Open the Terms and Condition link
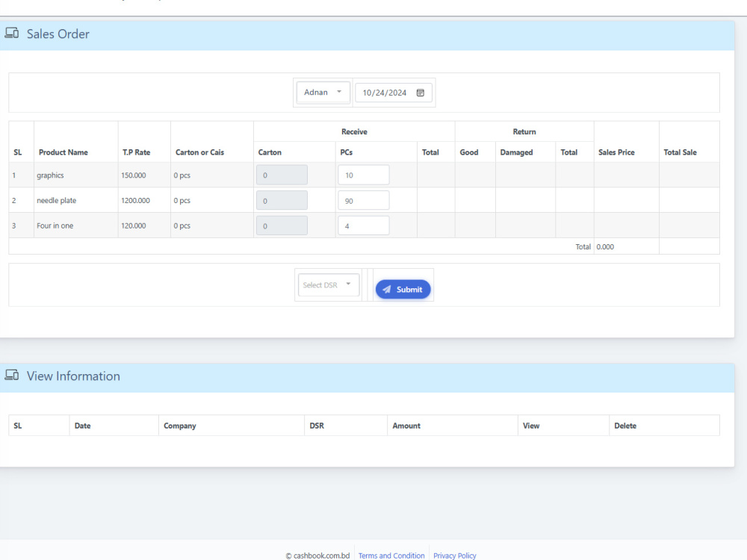 pyautogui.click(x=391, y=556)
